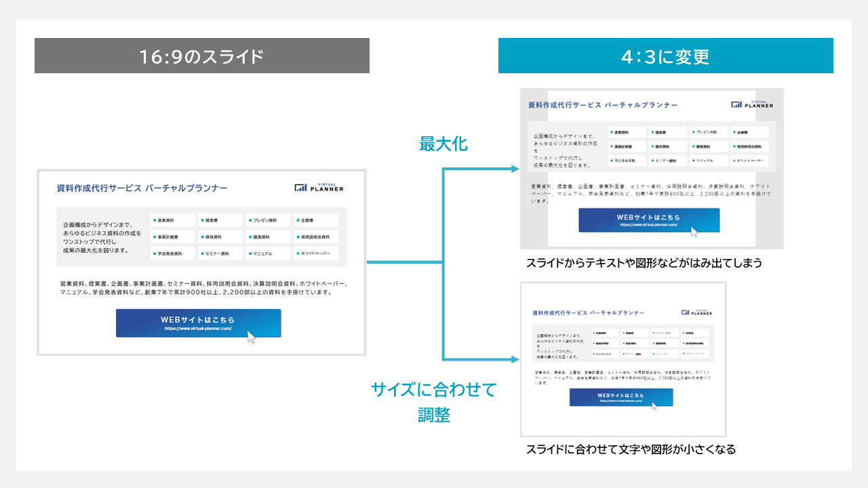Image resolution: width=868 pixels, height=488 pixels.
Task: Click the 採用説明会資料 tag in the 16:9 slide
Action: (x=315, y=237)
